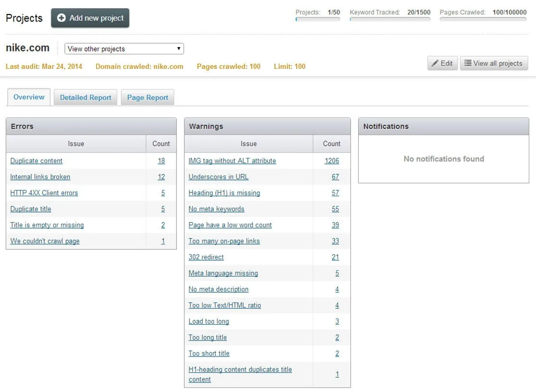Screen dimensions: 536x392
Task: Click count 18 for Duplicate content
Action: click(162, 161)
